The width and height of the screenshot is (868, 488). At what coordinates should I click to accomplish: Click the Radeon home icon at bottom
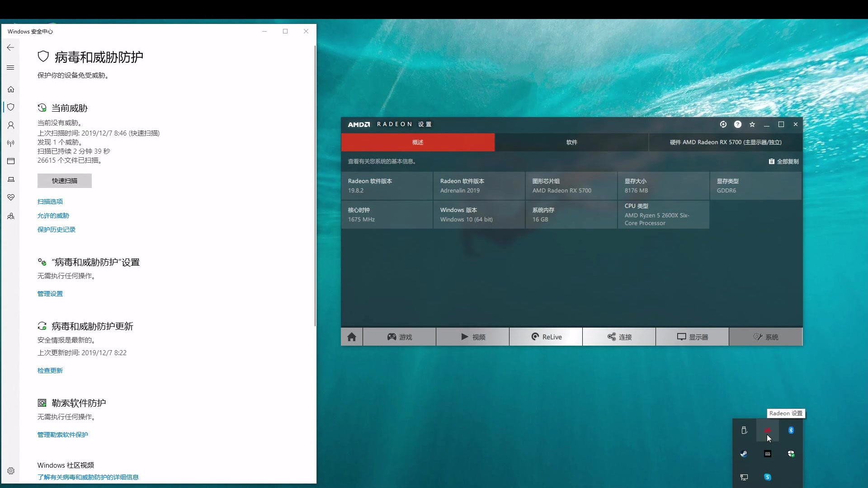(352, 337)
